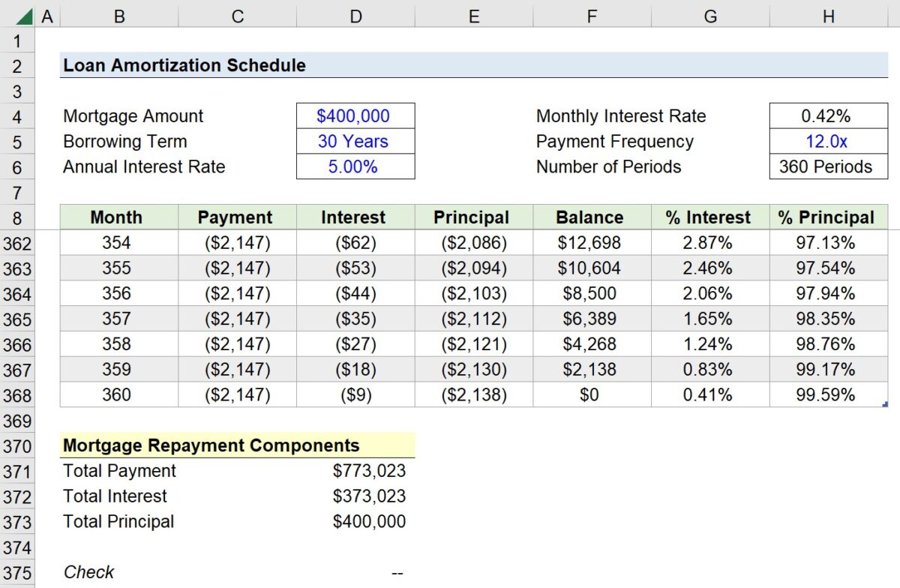Viewport: 900px width, 588px height.
Task: Click the Loan Amortization Schedule title cell
Action: click(x=184, y=65)
